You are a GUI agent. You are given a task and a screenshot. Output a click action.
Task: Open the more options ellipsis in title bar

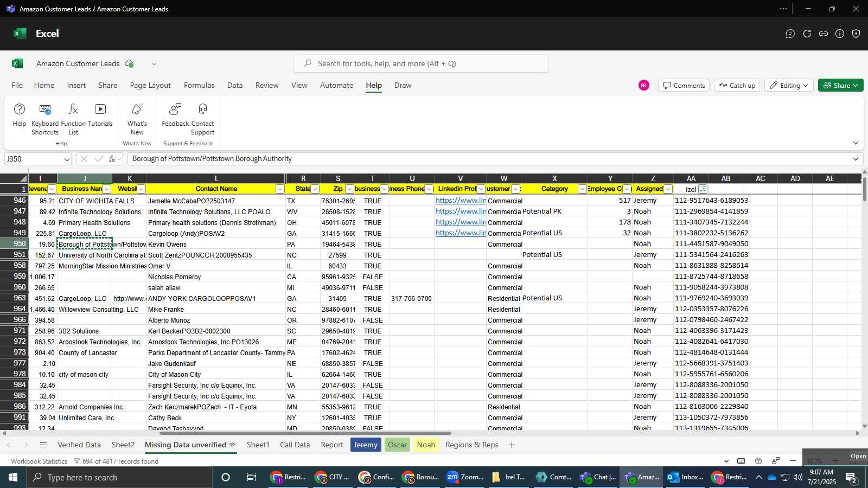pos(783,9)
